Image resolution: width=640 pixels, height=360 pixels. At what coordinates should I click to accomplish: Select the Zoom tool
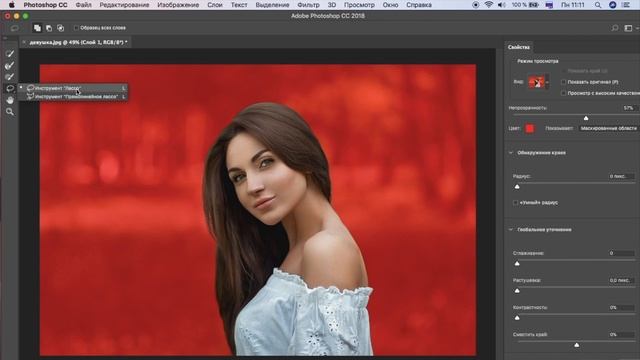pyautogui.click(x=10, y=111)
